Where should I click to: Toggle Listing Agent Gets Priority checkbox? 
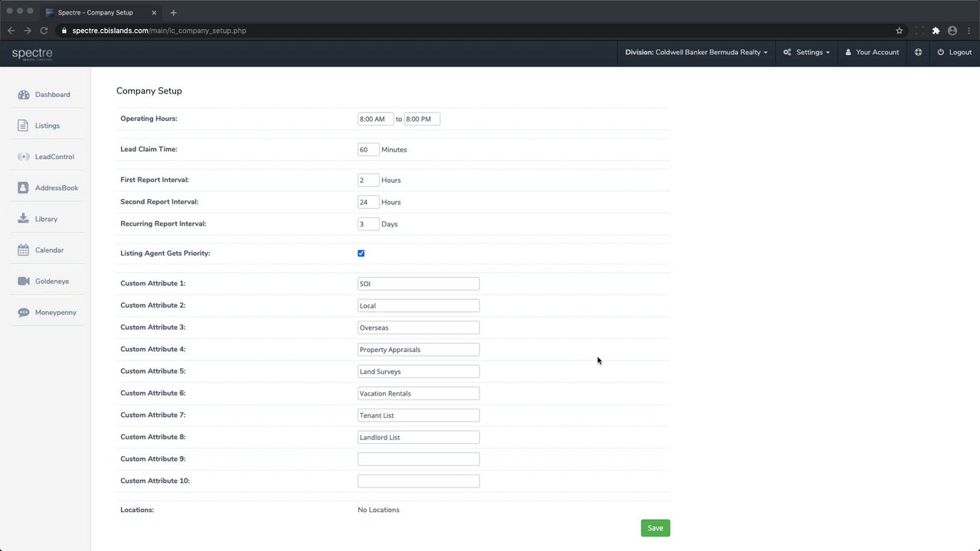[x=361, y=253]
